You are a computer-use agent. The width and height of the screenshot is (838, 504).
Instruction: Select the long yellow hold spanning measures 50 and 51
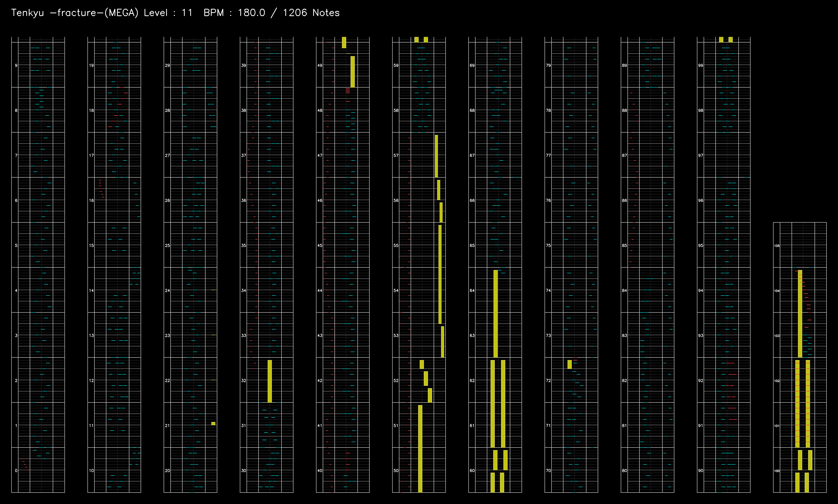pos(420,449)
